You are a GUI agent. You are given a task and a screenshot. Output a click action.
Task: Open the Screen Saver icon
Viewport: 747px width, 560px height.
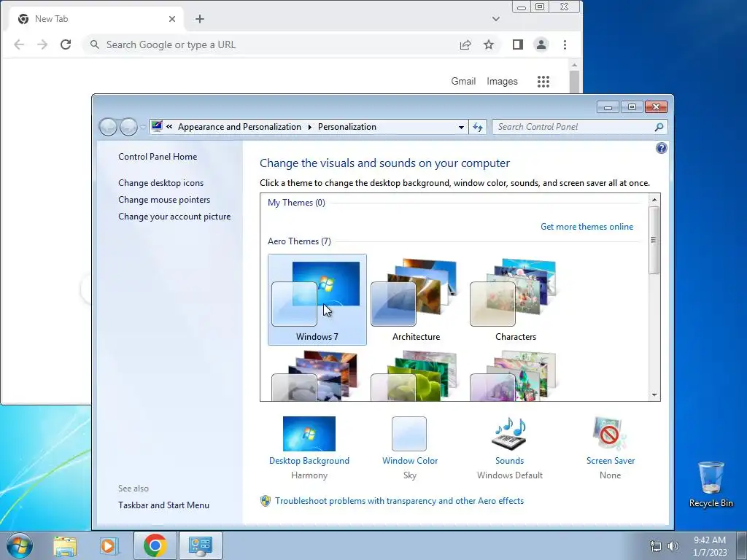610,433
